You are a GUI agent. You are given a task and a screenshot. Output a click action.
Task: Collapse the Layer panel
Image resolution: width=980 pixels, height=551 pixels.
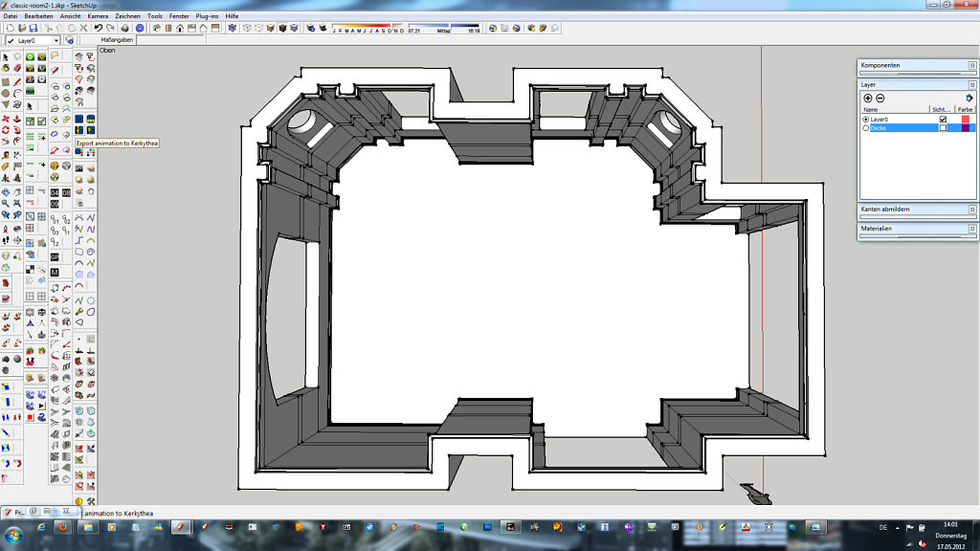click(x=918, y=84)
